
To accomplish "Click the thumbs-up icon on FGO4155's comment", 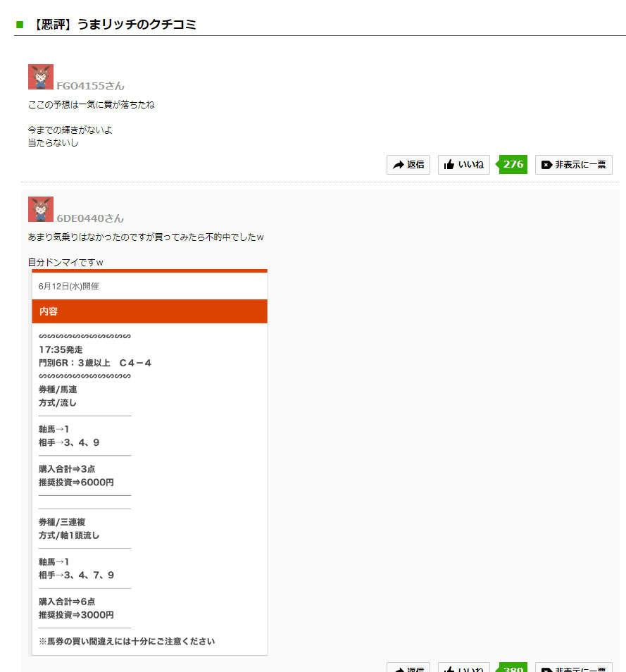I will tap(449, 165).
